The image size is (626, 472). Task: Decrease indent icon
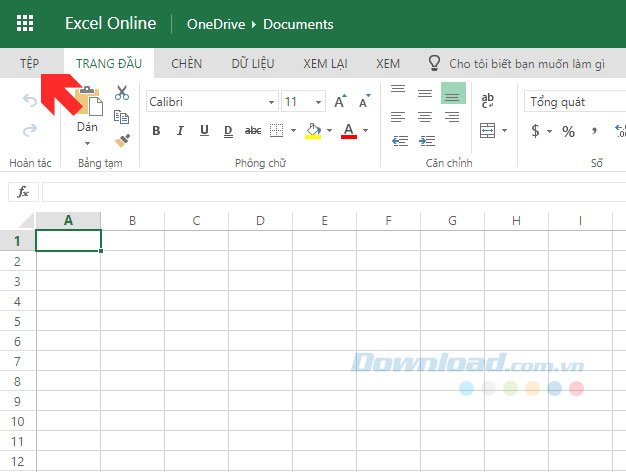[400, 141]
